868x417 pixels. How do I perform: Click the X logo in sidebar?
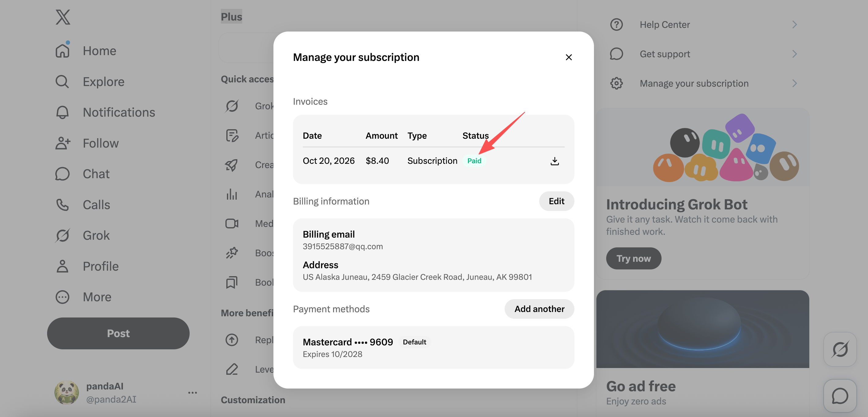[63, 17]
